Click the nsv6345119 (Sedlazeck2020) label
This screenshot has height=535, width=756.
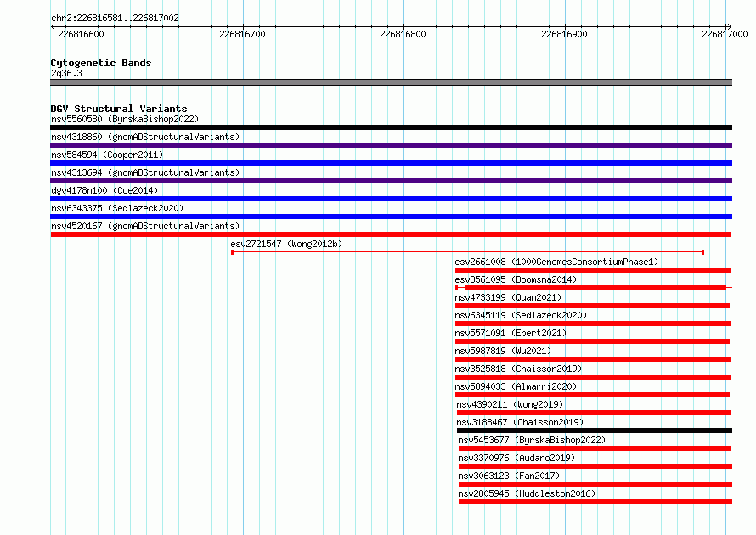click(x=521, y=315)
